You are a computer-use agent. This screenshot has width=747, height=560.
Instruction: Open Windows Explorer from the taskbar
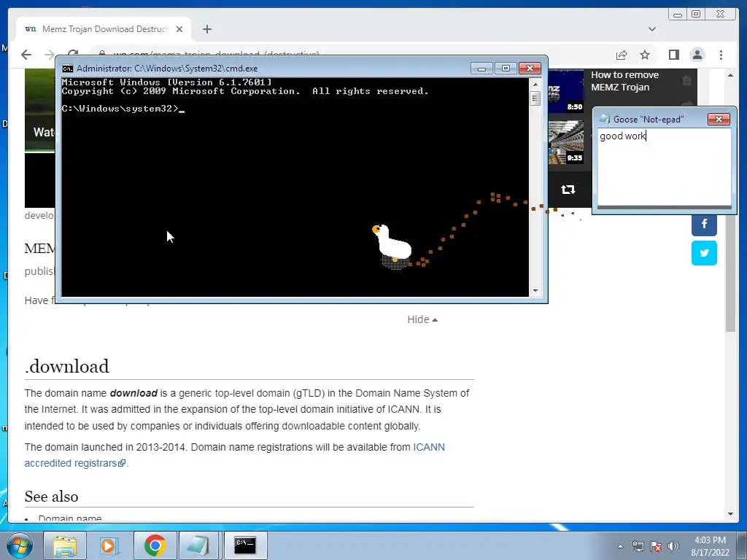(65, 545)
